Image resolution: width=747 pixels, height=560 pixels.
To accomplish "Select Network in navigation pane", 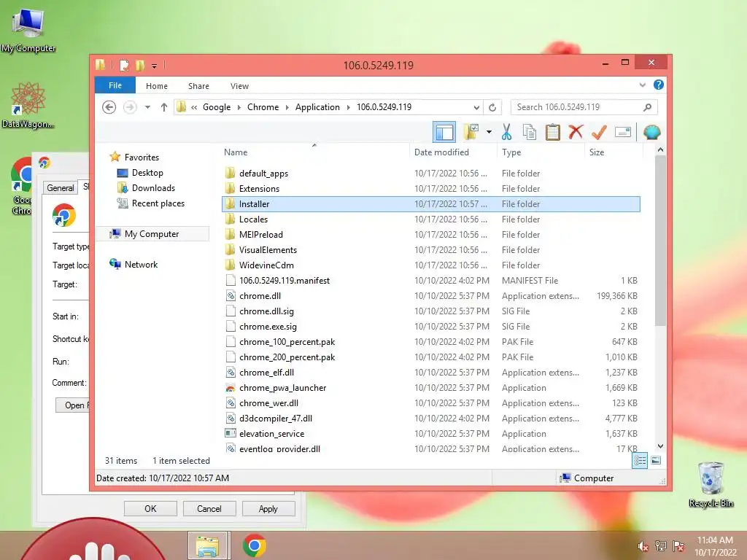I will click(x=141, y=264).
